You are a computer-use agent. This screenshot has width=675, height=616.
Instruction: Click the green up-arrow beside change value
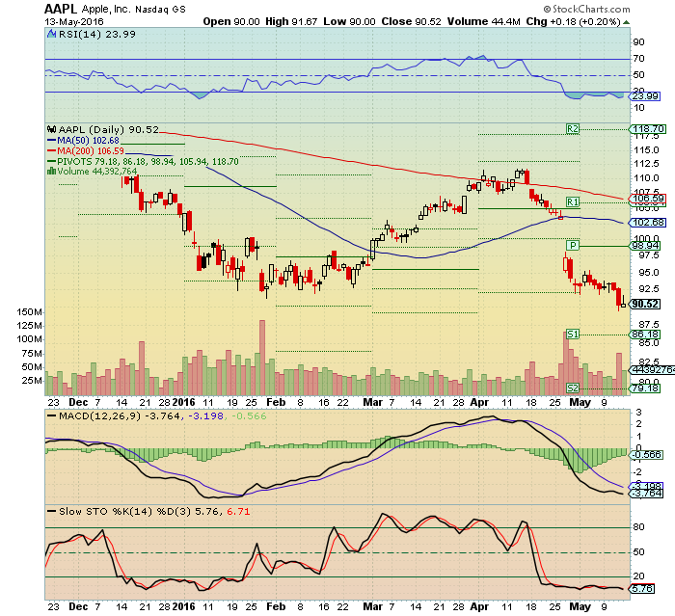[626, 22]
